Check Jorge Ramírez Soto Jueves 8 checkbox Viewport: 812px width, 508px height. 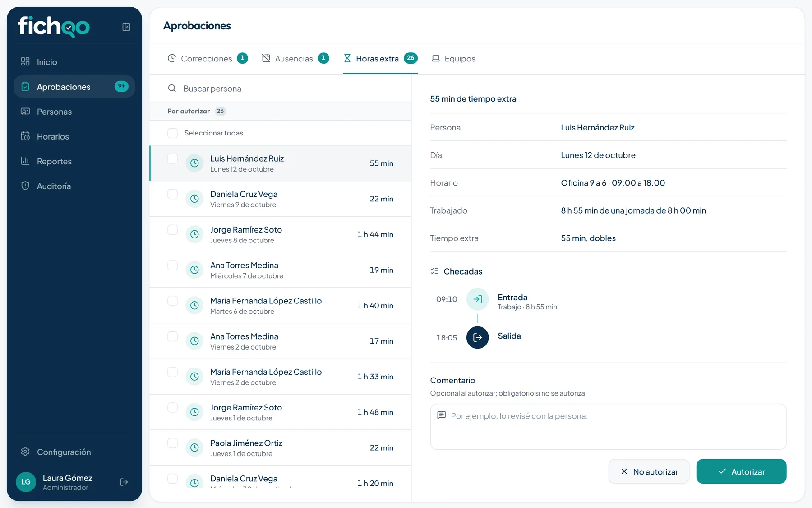pos(172,229)
